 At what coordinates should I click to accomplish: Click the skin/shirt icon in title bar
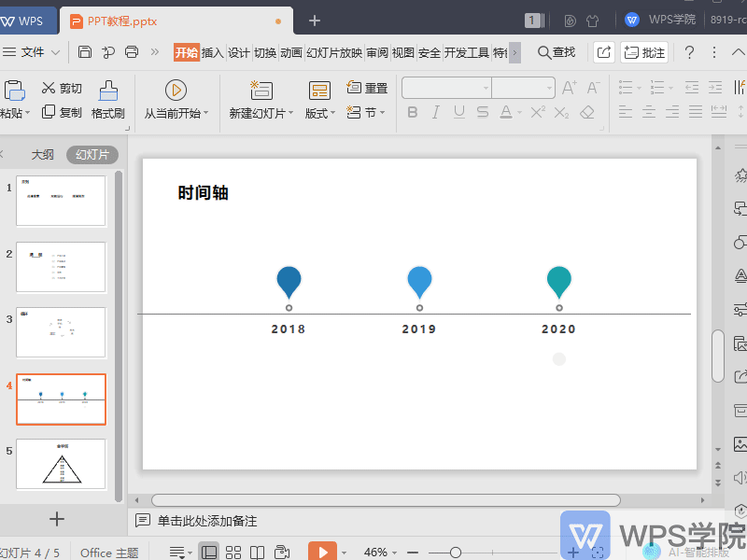592,21
